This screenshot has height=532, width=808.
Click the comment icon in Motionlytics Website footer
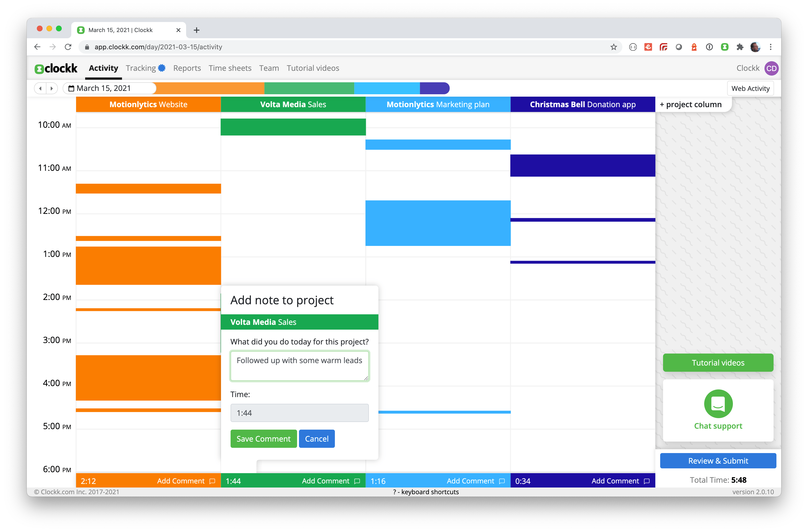(x=212, y=481)
